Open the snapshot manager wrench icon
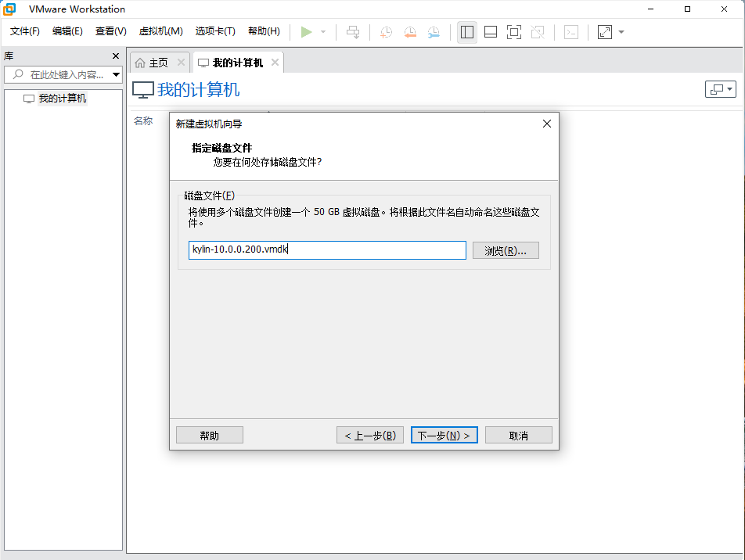The height and width of the screenshot is (560, 745). [434, 32]
